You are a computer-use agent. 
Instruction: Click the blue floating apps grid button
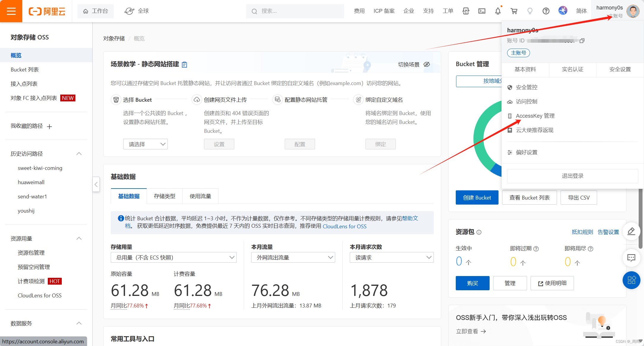point(631,280)
